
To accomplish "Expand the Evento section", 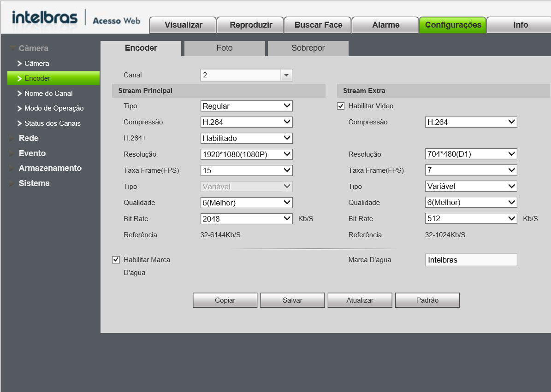I will coord(32,153).
